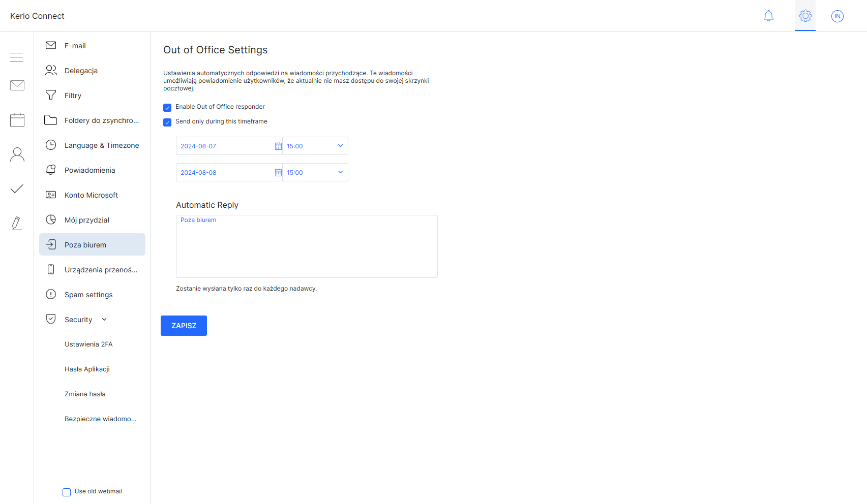Disable Enable Out of Office responder checkbox
Screen dimensions: 867x504
[x=167, y=108]
